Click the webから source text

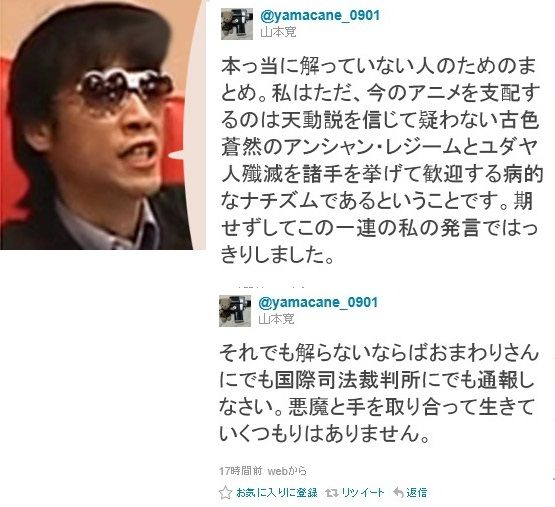click(287, 471)
